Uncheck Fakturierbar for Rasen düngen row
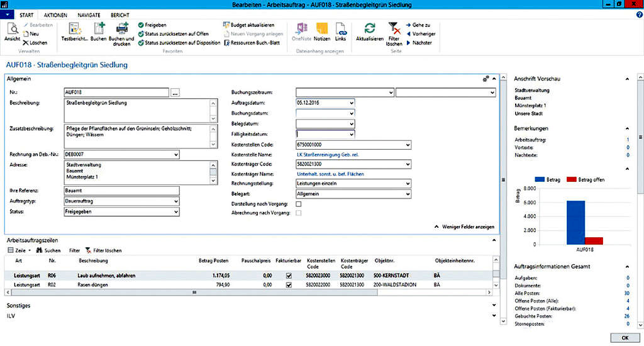 [x=289, y=285]
